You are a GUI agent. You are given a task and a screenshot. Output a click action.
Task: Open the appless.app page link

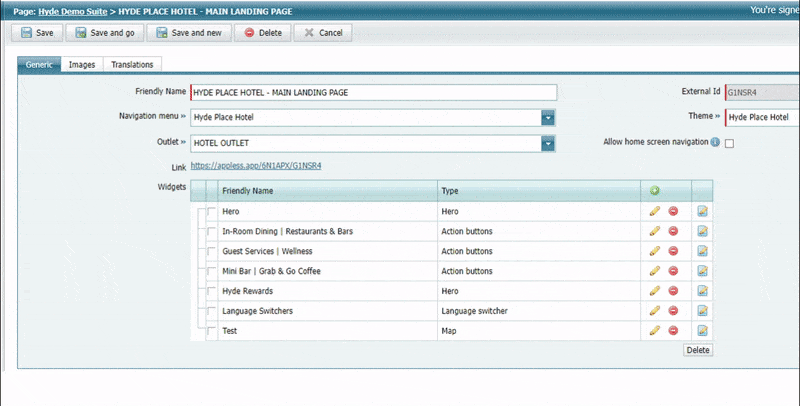(256, 165)
